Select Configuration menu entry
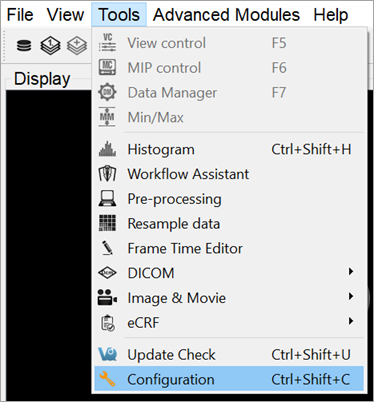Screen dimensions: 374x402 pos(229,379)
